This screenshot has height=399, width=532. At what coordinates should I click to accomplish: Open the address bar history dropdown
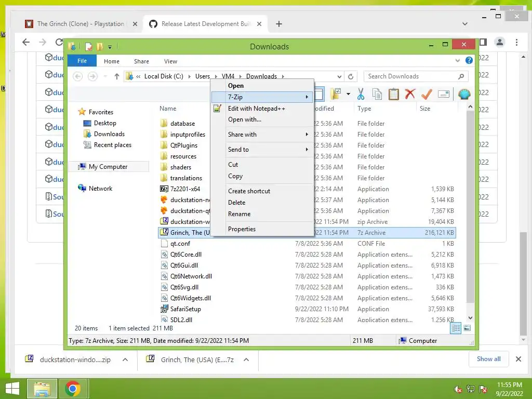339,76
